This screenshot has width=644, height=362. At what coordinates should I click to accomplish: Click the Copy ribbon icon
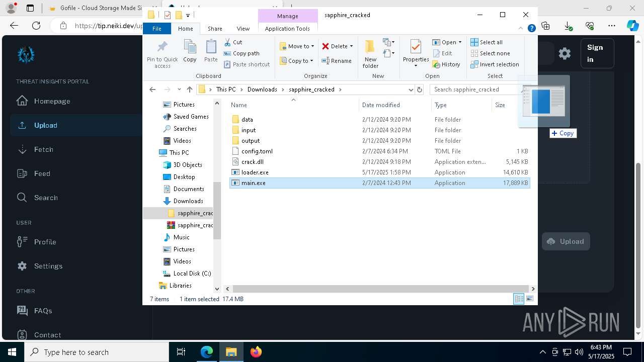(x=190, y=51)
